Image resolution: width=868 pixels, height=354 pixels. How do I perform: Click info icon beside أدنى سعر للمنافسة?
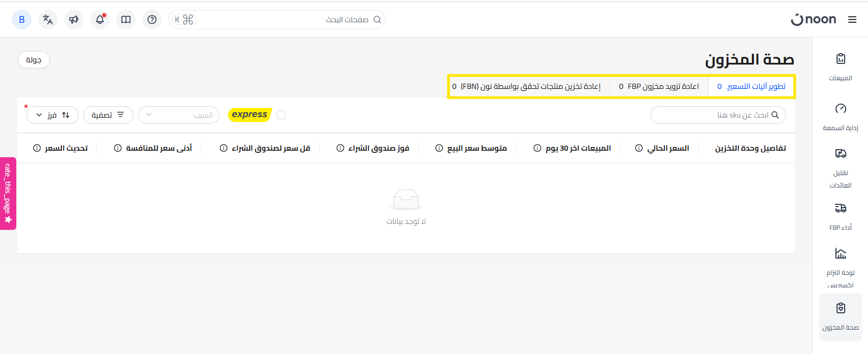(x=118, y=148)
